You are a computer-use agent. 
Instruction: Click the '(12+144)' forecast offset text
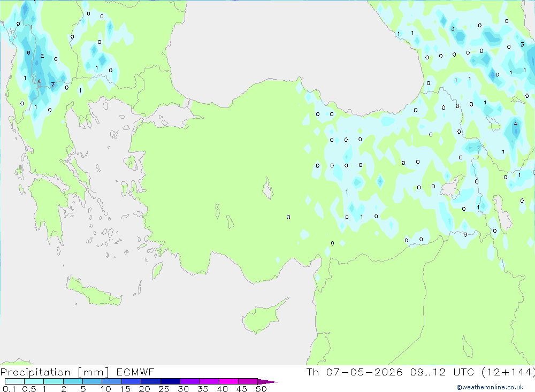(508, 372)
